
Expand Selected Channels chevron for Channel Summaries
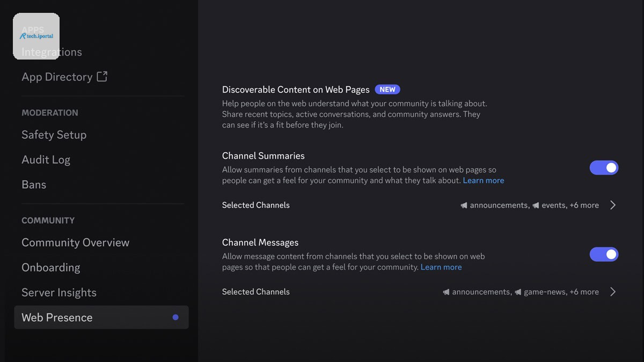click(613, 205)
